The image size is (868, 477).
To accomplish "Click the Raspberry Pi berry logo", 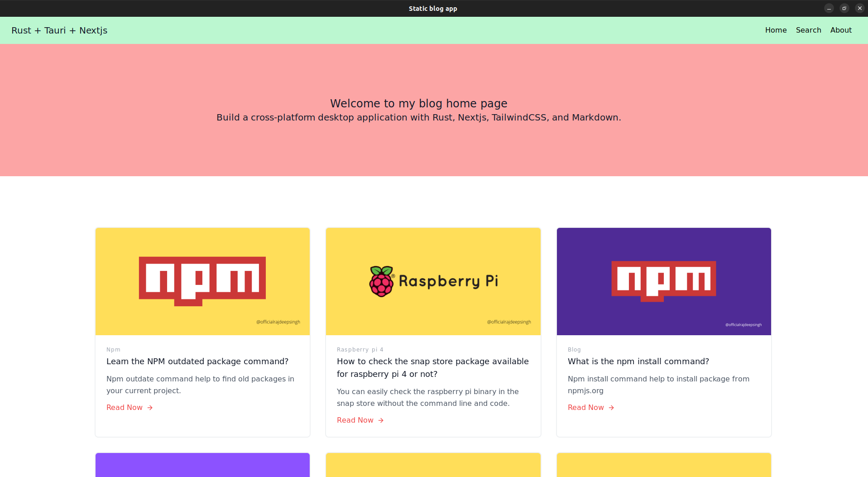I will tap(381, 281).
